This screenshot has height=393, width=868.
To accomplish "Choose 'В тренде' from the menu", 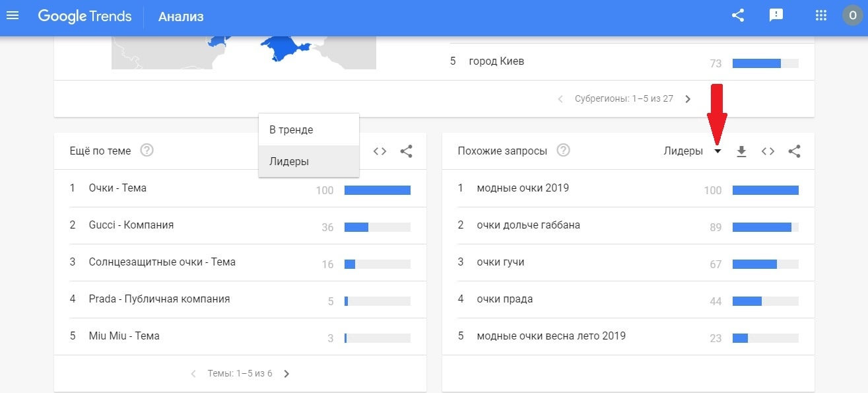I will click(309, 130).
